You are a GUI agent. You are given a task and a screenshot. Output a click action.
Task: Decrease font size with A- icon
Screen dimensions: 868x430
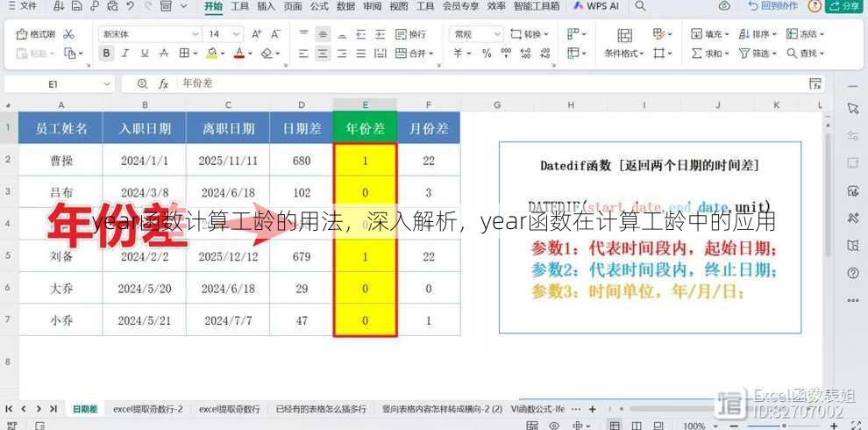click(x=275, y=34)
